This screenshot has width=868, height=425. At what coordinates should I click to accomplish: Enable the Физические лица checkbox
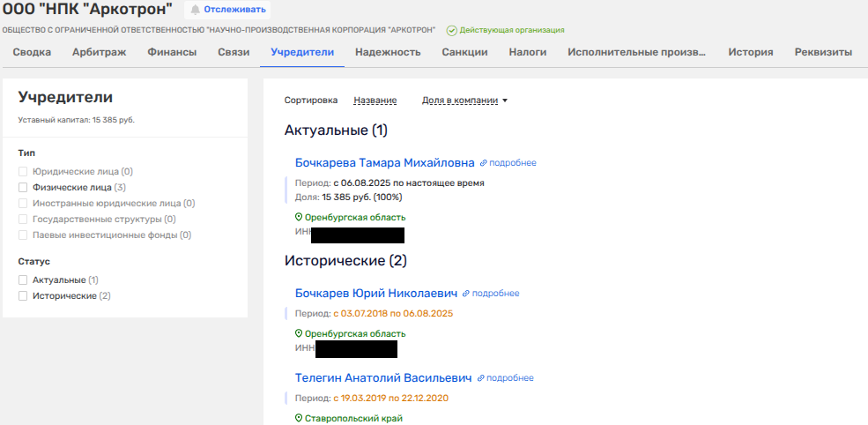[24, 188]
